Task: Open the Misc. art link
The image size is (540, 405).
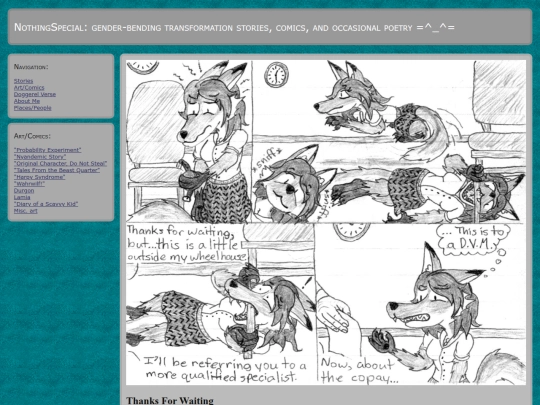Action: 25,211
